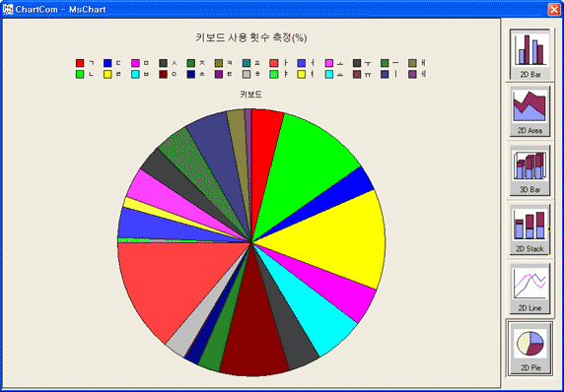This screenshot has height=392, width=564.
Task: Click the dotted dark green legend swatch for ㅡ
Action: coord(385,63)
